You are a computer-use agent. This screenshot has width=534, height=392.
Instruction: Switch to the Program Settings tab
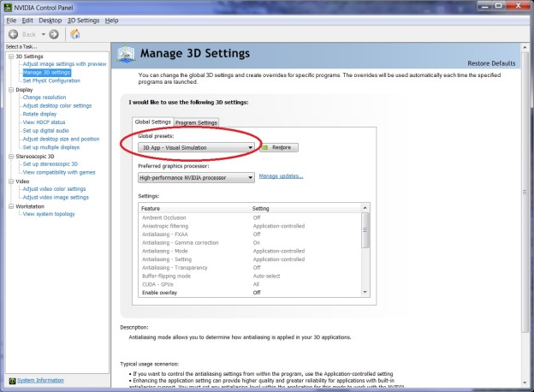[x=196, y=122]
